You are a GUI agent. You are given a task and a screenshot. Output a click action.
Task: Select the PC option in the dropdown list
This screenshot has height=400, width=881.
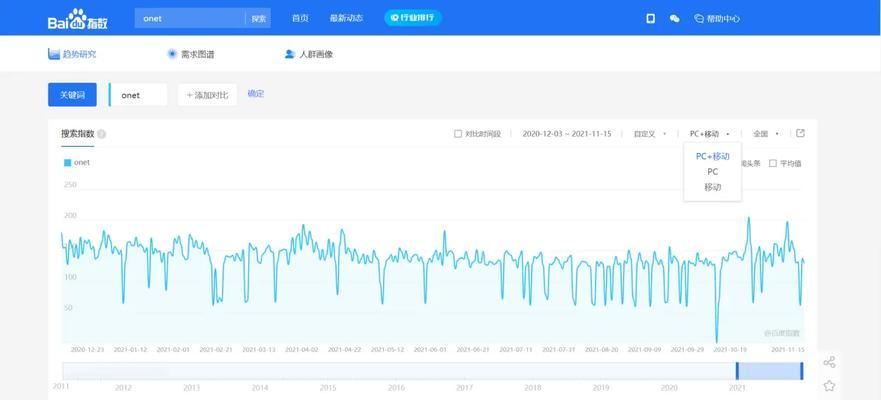(x=712, y=172)
